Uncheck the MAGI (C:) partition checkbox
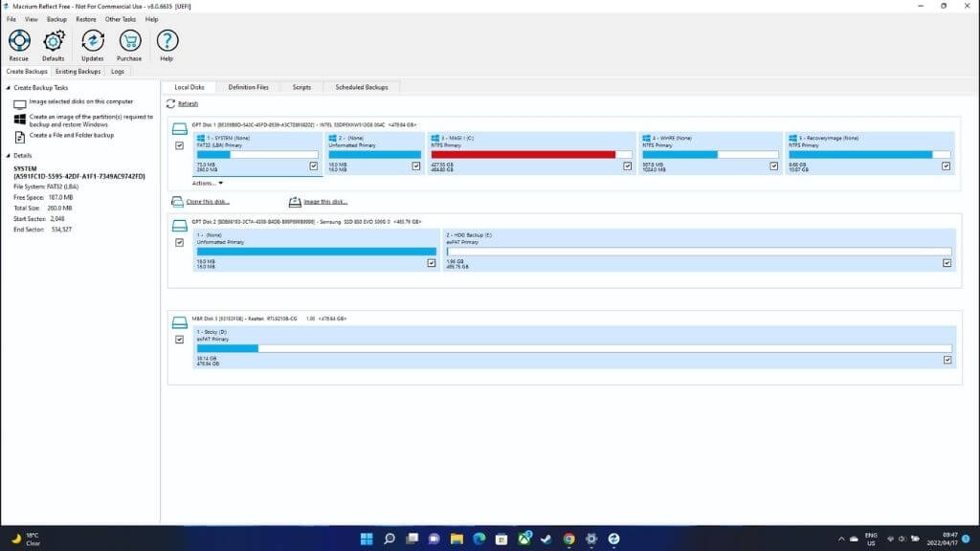The width and height of the screenshot is (980, 551). (628, 166)
